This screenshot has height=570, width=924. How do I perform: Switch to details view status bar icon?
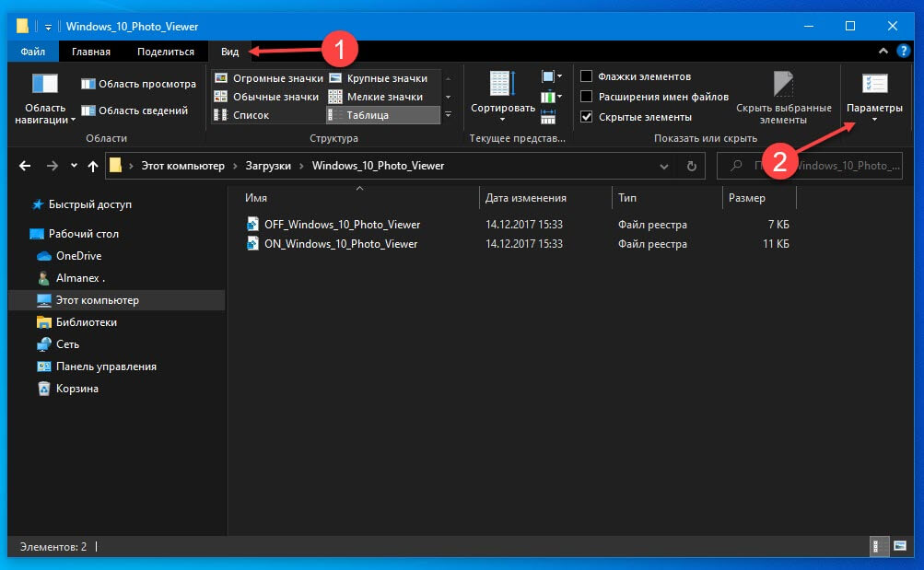tap(877, 546)
